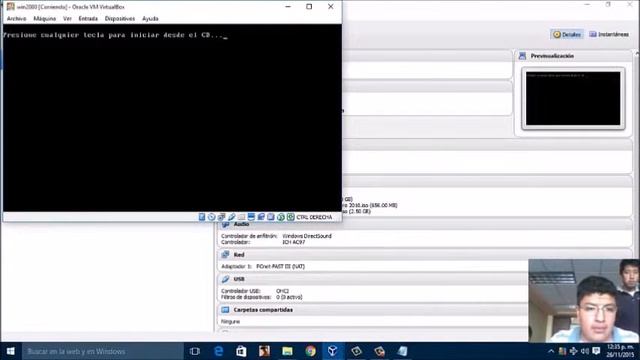Screen dimensions: 640x360
Task: Click the taskbar clock and date
Action: coord(620,351)
